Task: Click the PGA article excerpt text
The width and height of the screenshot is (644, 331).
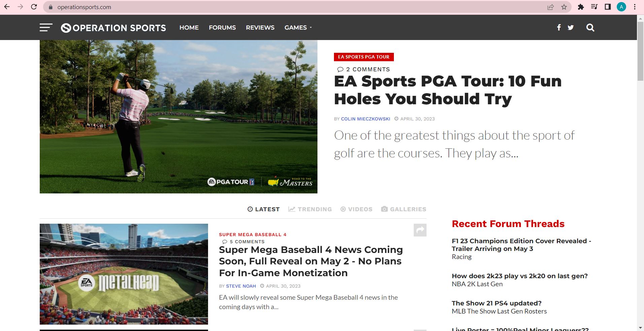Action: [454, 144]
